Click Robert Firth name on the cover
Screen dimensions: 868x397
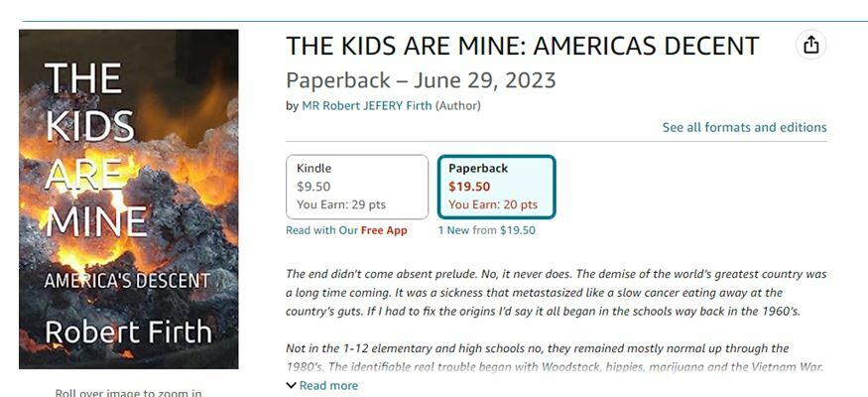pos(127,331)
